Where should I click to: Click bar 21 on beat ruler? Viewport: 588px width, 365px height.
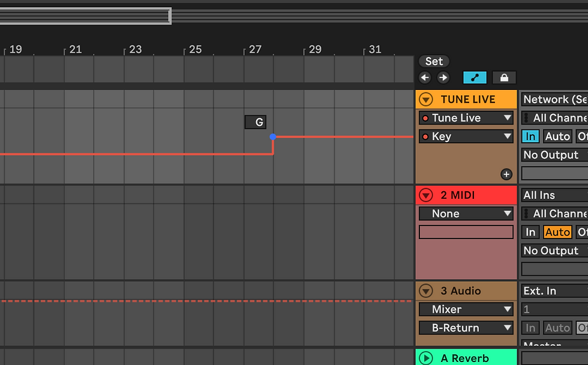[x=76, y=50]
